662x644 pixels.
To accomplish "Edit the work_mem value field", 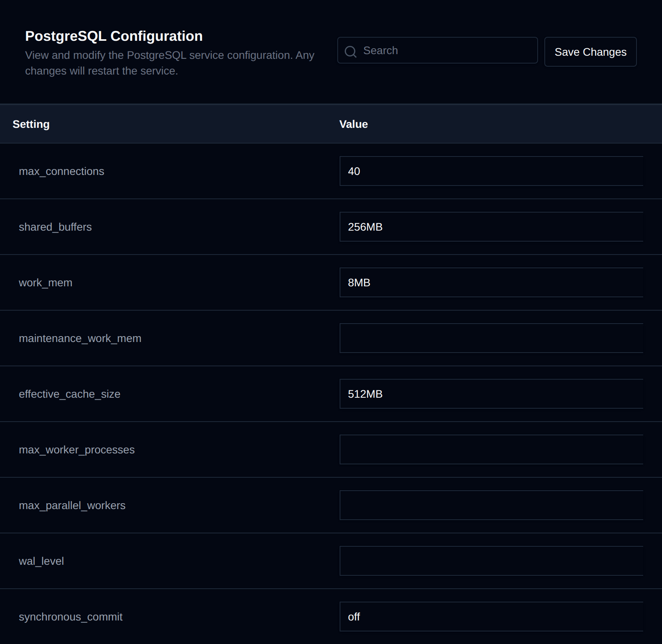I will click(491, 282).
